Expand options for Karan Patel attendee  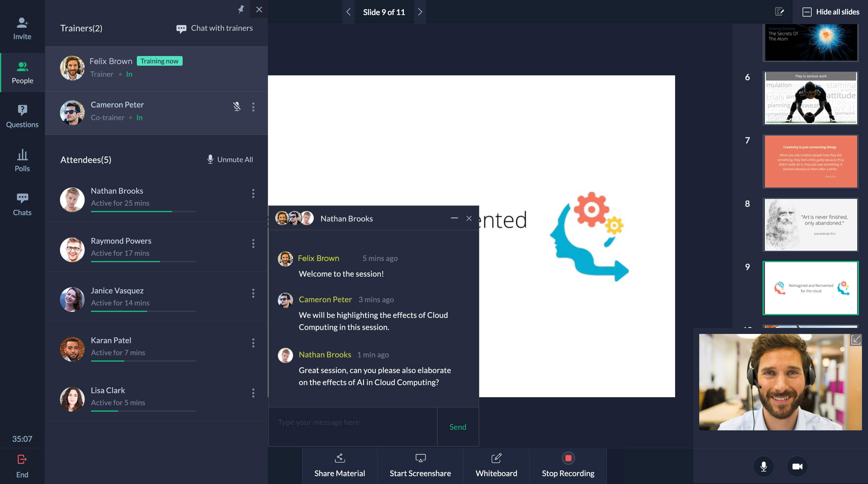(x=253, y=343)
